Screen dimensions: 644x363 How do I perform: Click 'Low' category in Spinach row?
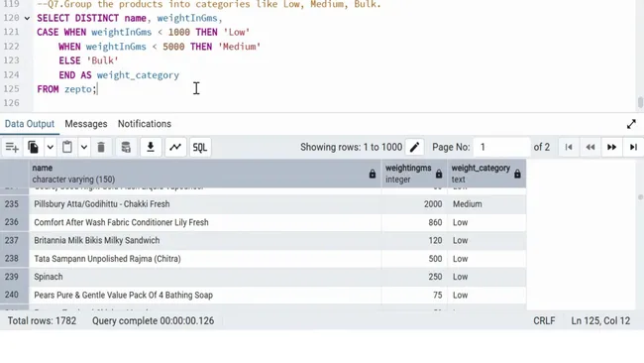486,277
